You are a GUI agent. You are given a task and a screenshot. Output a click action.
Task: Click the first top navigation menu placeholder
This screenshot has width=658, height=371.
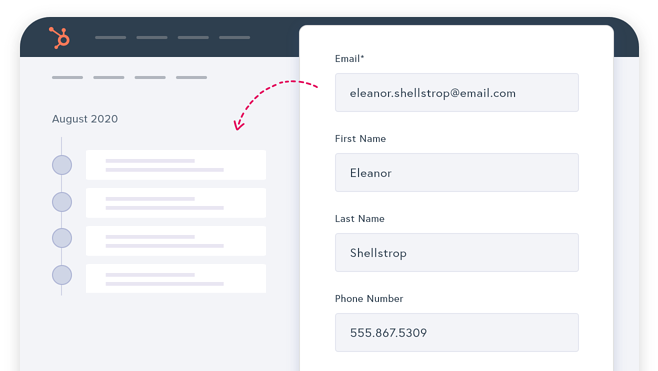110,37
